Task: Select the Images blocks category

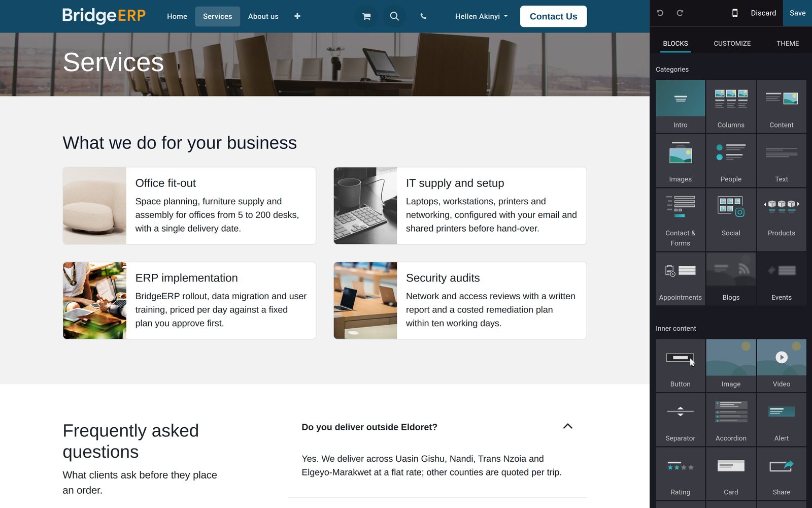Action: tap(680, 161)
